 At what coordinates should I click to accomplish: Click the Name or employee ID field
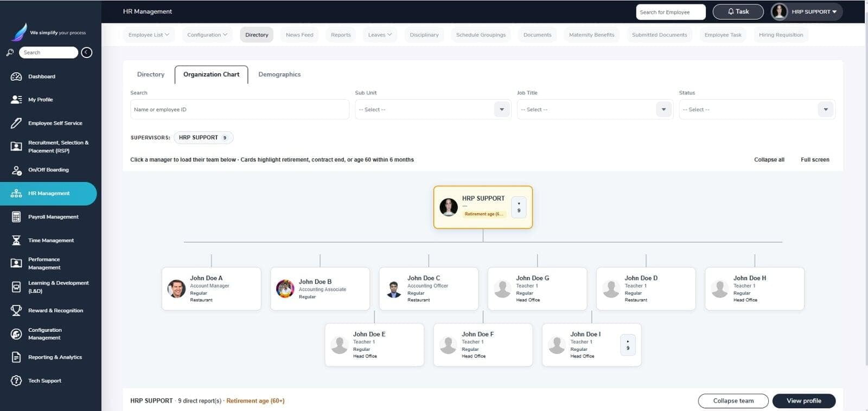(239, 110)
